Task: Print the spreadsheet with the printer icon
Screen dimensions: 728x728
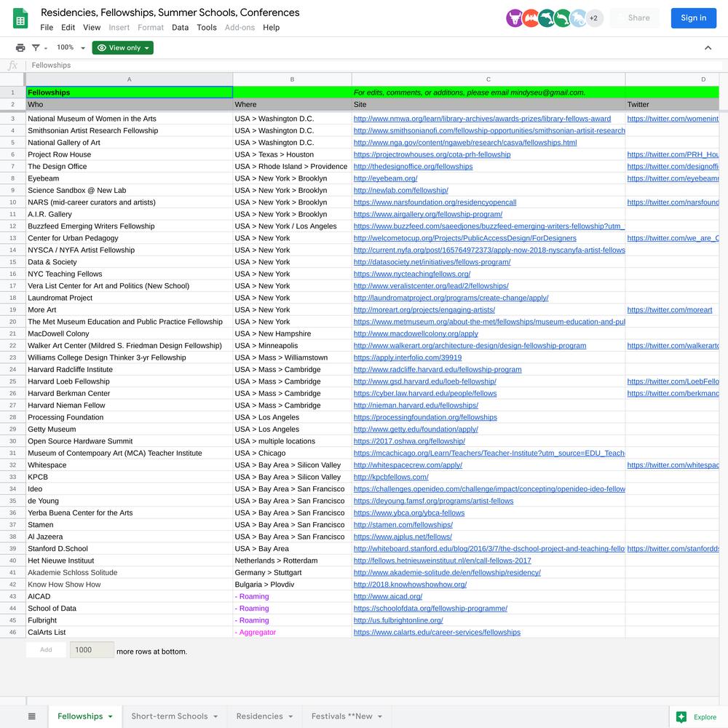Action: click(20, 48)
